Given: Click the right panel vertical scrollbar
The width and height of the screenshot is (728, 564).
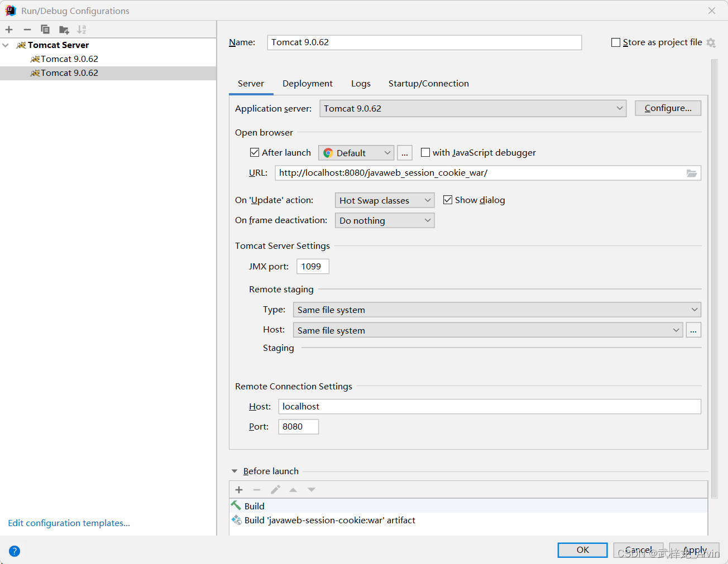Looking at the screenshot, I should point(714,279).
